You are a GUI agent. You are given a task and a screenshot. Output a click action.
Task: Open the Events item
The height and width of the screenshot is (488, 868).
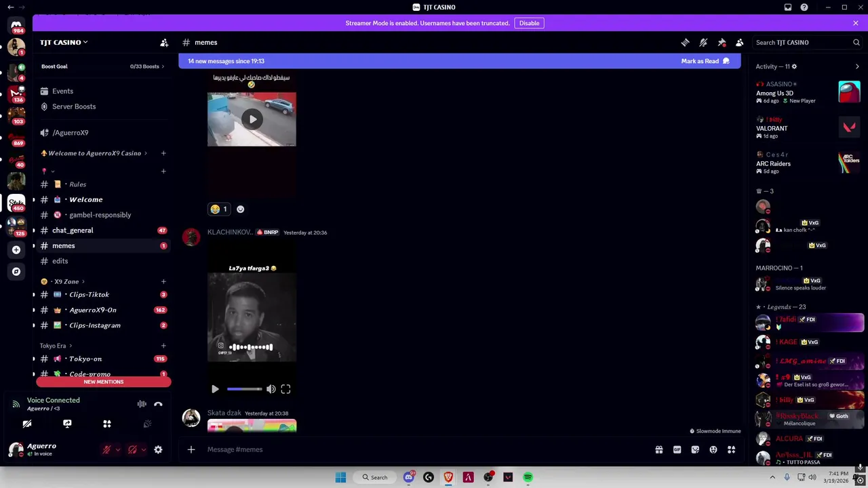click(x=102, y=91)
